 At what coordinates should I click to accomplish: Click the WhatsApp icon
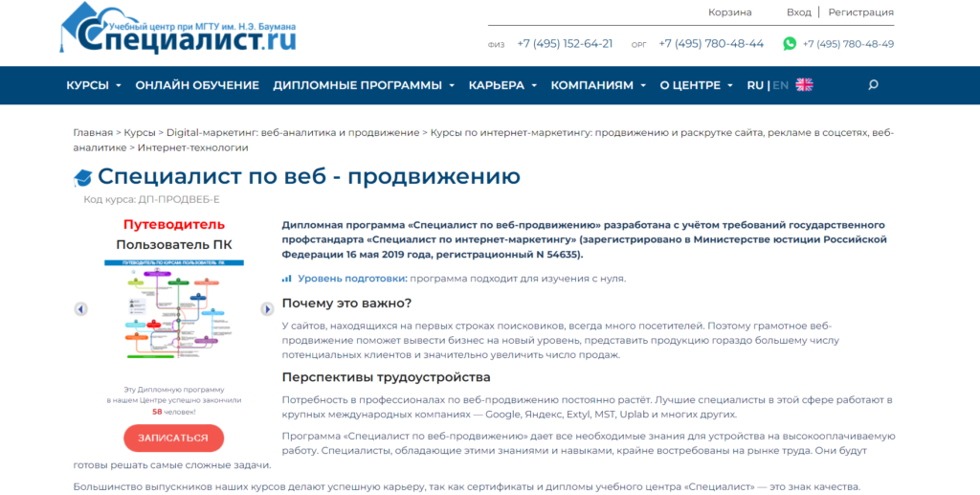pos(790,43)
